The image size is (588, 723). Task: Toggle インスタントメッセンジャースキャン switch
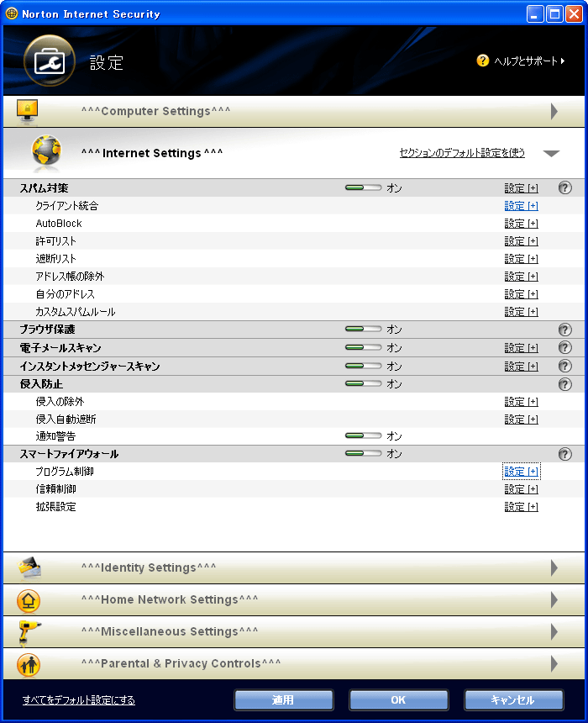pos(363,366)
